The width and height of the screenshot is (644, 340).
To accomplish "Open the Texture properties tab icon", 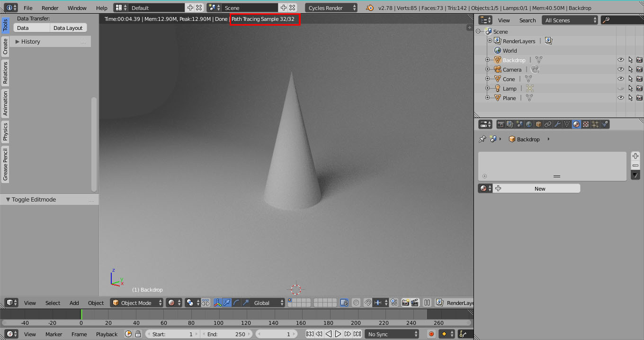I will coord(586,124).
